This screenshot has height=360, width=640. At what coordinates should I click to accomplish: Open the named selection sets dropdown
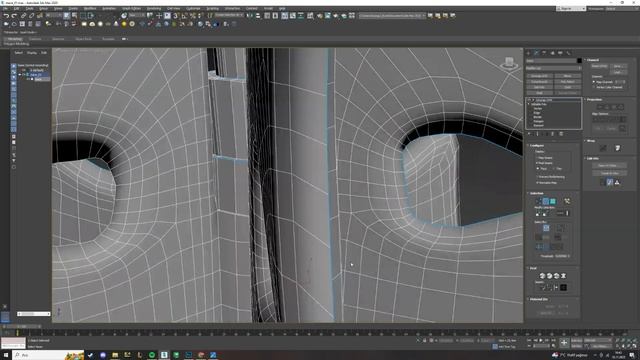pos(229,16)
